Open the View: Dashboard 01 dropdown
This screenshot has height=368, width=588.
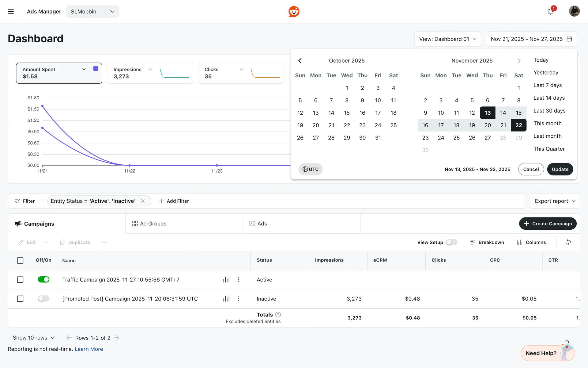[x=447, y=39]
